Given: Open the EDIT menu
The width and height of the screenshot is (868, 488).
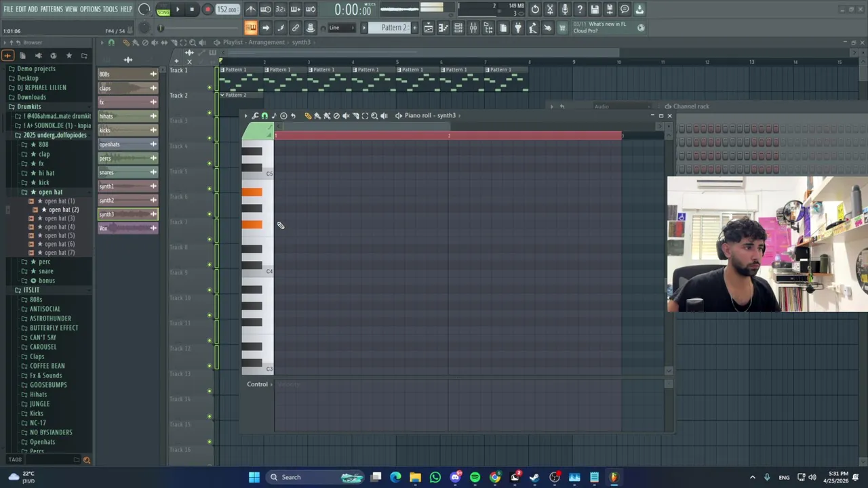Looking at the screenshot, I should pyautogui.click(x=20, y=9).
